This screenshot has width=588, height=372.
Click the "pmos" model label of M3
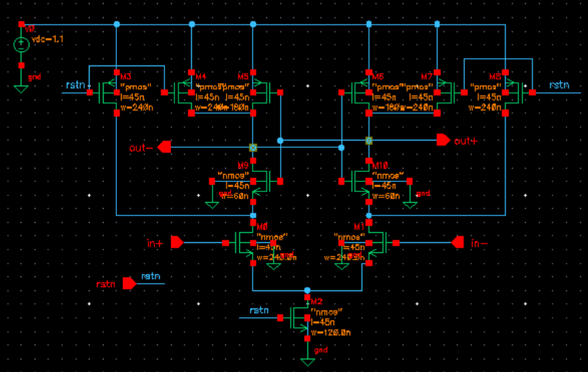[136, 87]
